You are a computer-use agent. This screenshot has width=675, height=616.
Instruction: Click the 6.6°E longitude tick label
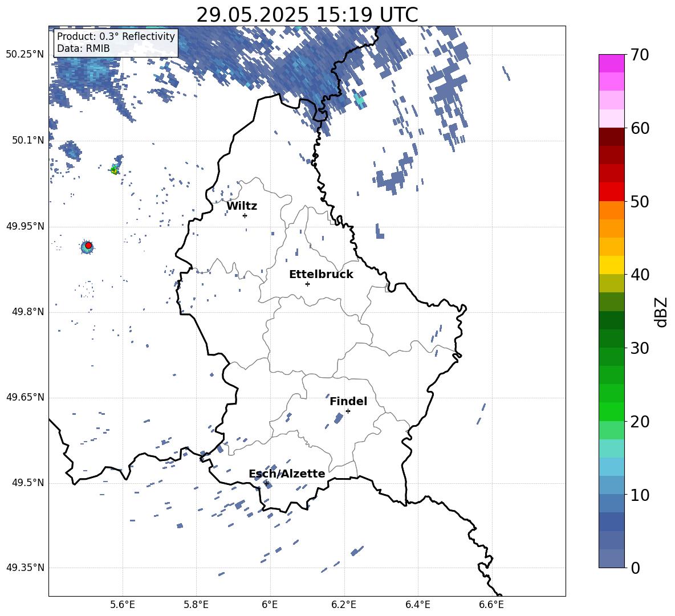click(491, 605)
